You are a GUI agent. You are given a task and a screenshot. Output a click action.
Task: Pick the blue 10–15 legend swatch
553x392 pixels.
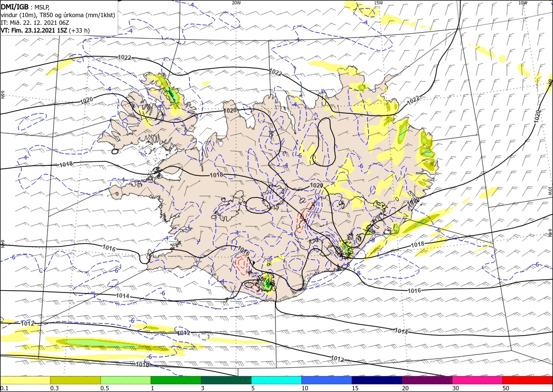327,380
